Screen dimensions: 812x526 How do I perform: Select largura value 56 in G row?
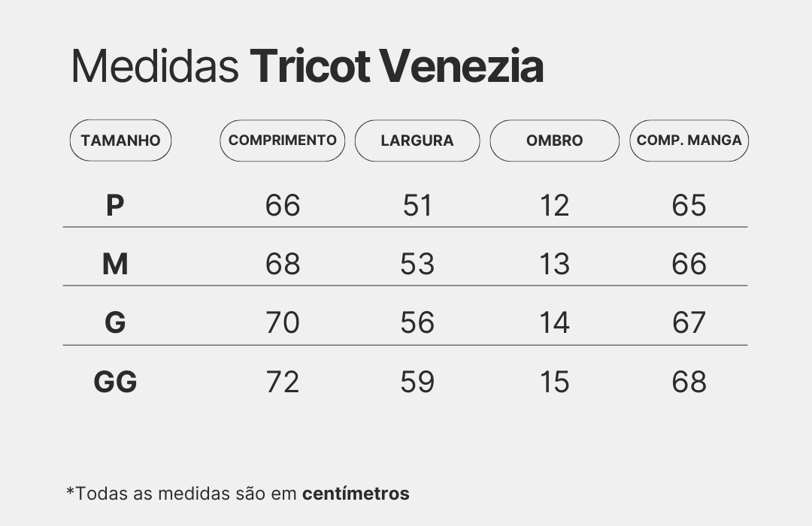[x=417, y=322]
